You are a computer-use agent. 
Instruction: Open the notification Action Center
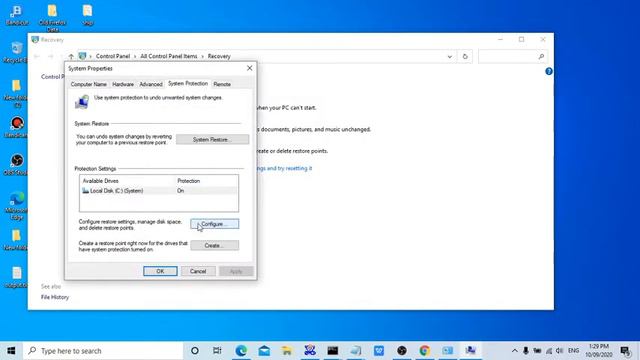coord(625,351)
